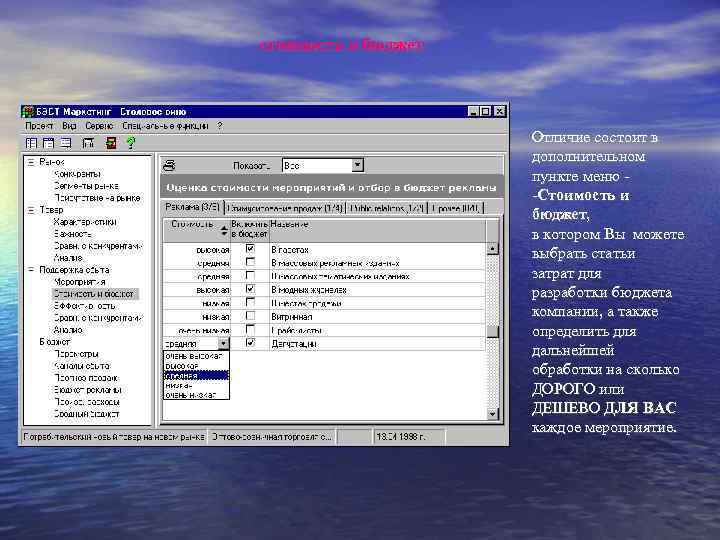The width and height of the screenshot is (720, 540).
Task: Select Каналы сбыта tree item
Action: pyautogui.click(x=81, y=366)
